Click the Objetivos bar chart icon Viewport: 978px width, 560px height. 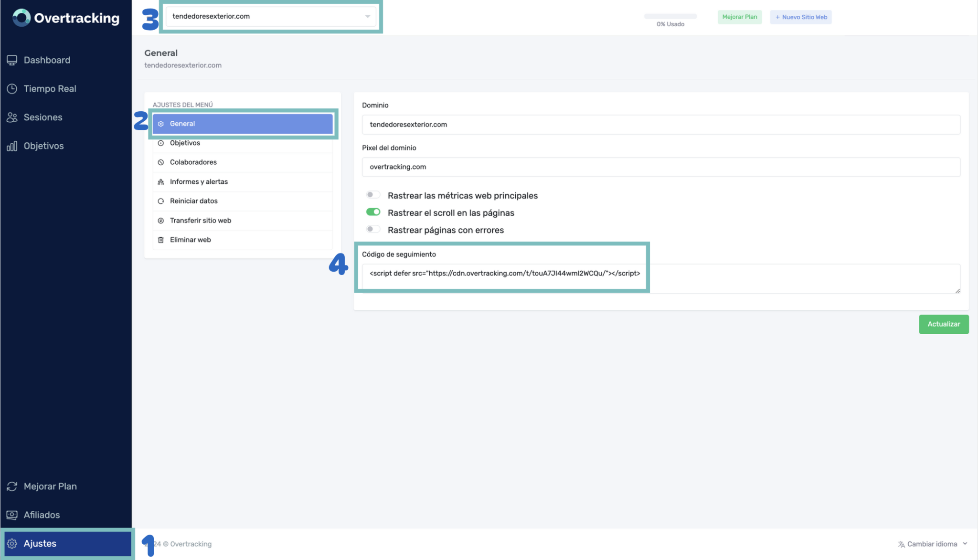pyautogui.click(x=12, y=146)
